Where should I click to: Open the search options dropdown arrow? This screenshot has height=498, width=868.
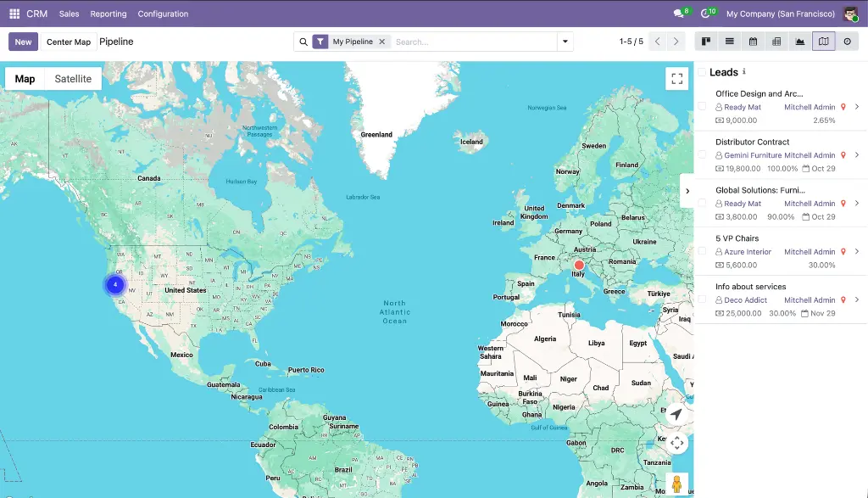point(565,42)
